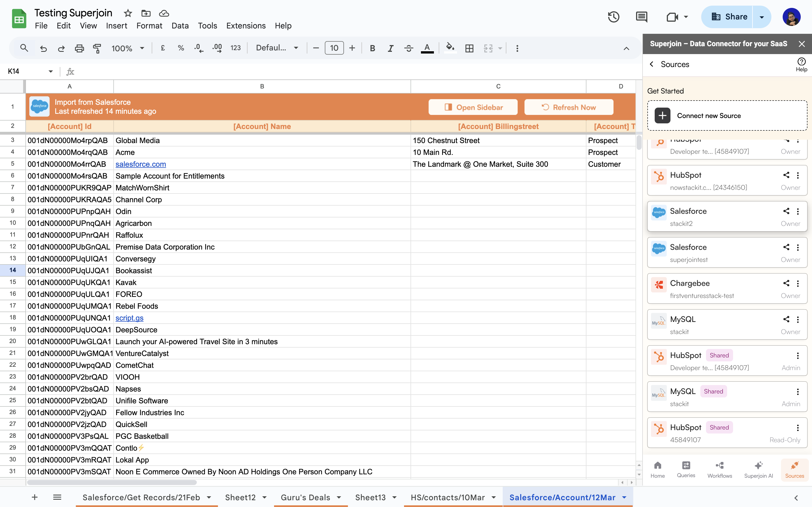
Task: Click the Refresh Now button
Action: click(x=569, y=107)
